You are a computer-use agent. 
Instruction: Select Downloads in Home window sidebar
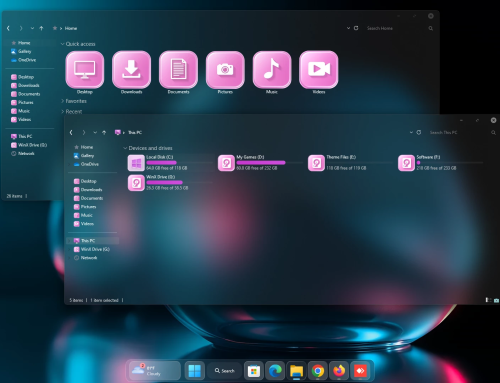(30, 85)
